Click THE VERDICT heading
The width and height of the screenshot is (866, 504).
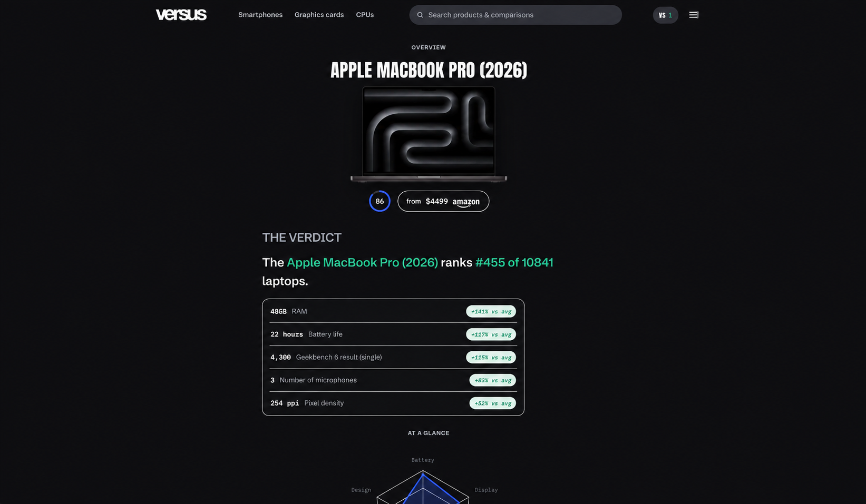click(x=302, y=238)
